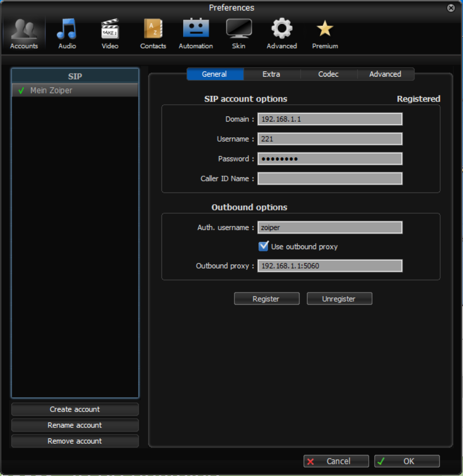Image resolution: width=463 pixels, height=476 pixels.
Task: Open the Advanced settings icon
Action: click(282, 32)
